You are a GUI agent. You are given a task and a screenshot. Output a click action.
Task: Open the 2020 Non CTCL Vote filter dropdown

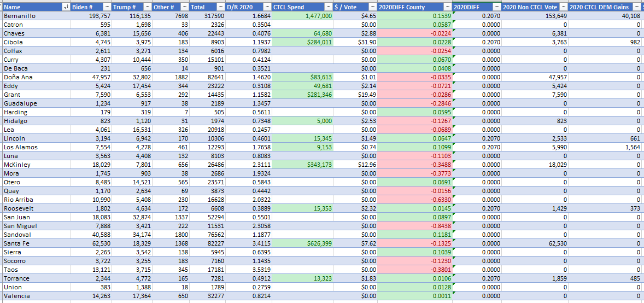coord(564,8)
